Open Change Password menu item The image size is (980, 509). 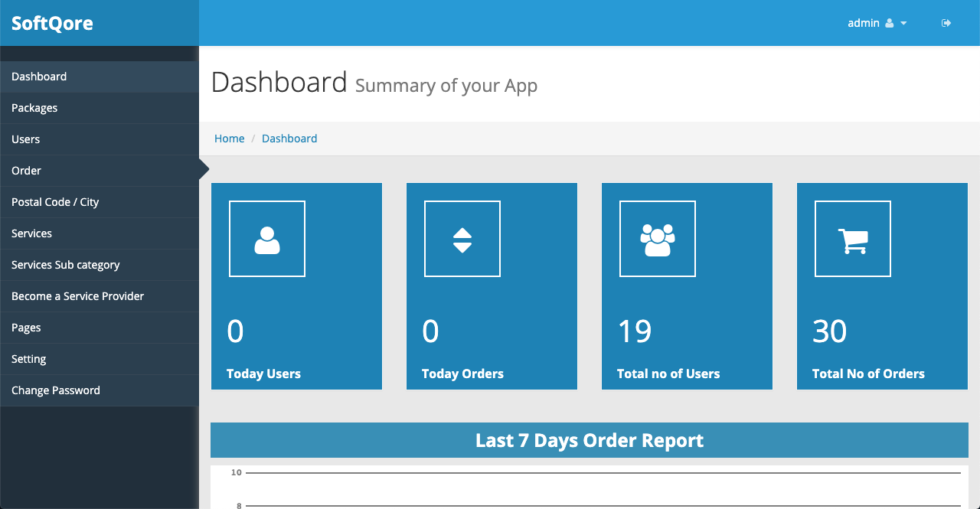click(x=100, y=390)
